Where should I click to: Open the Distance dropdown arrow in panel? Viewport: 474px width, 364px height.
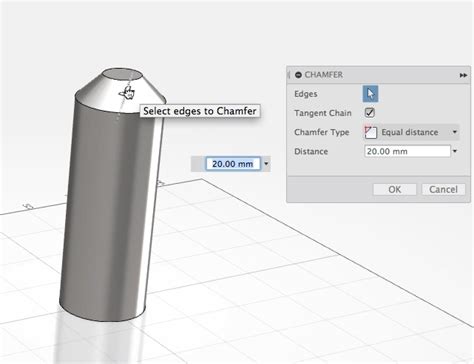(x=455, y=151)
